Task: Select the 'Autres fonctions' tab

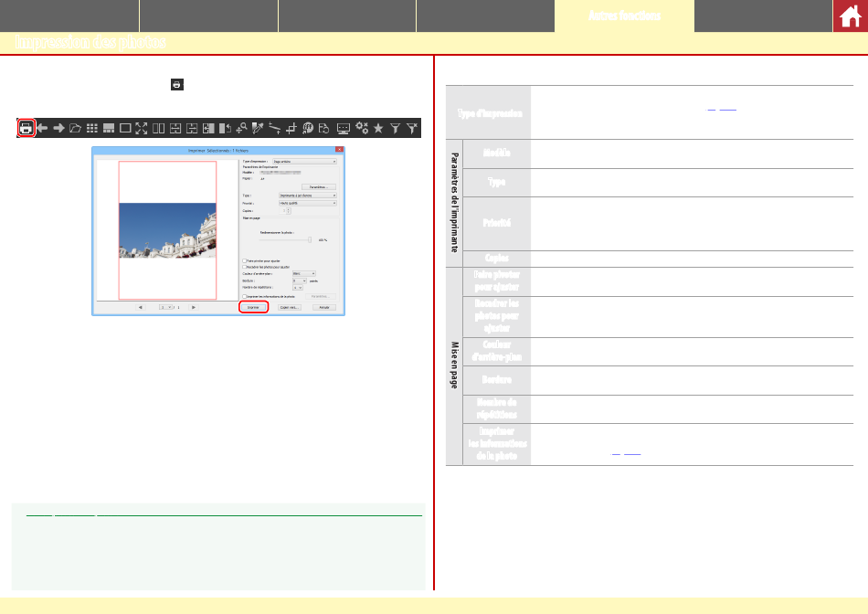Action: (x=624, y=16)
